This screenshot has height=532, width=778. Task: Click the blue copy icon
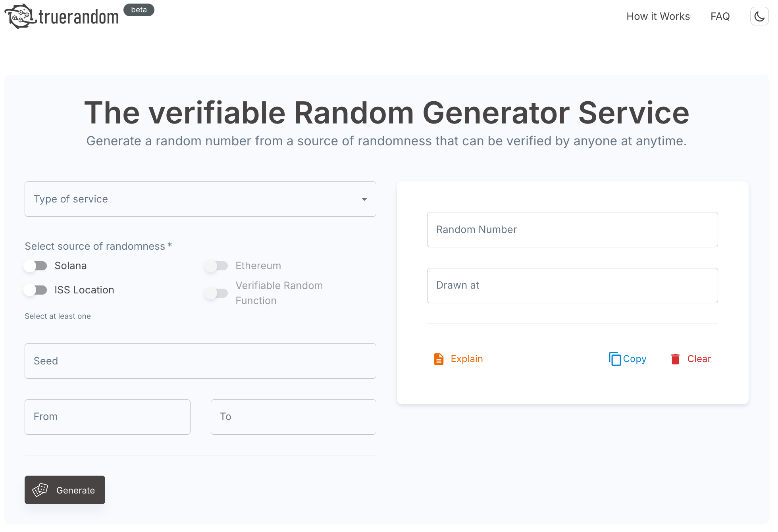(614, 359)
